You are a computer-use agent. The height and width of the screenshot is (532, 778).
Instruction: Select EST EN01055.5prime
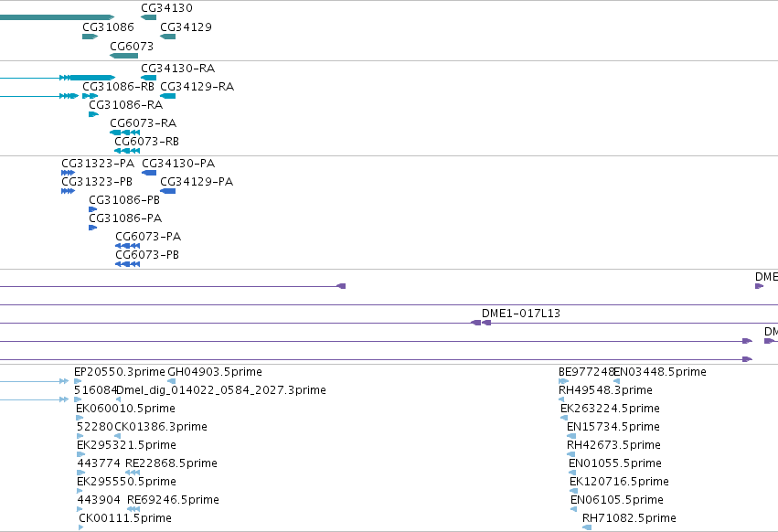[x=572, y=473]
